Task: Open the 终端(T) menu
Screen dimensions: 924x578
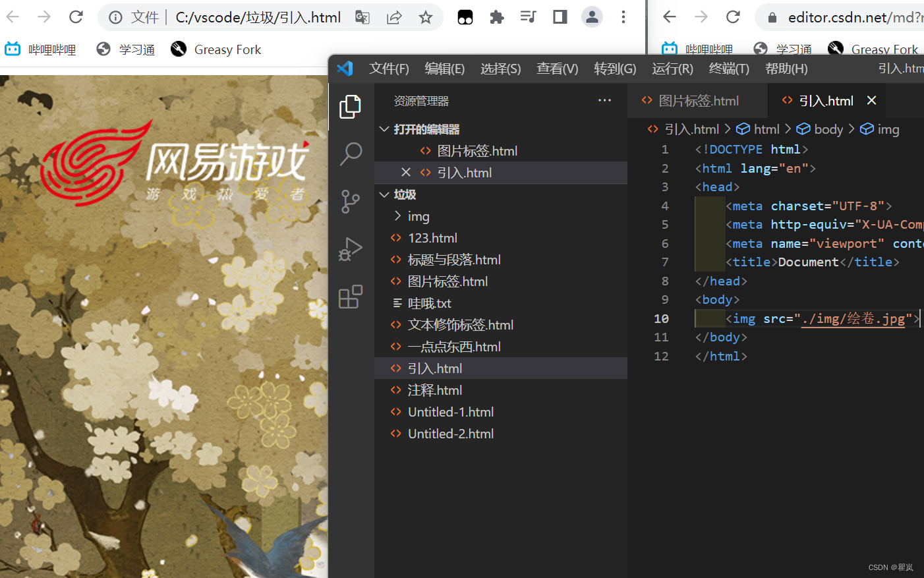Action: point(729,69)
